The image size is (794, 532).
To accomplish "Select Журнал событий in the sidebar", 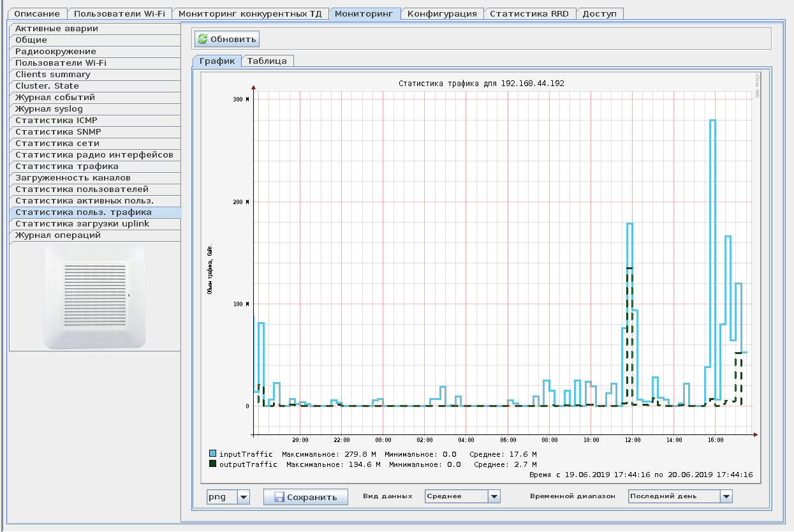I will point(55,98).
